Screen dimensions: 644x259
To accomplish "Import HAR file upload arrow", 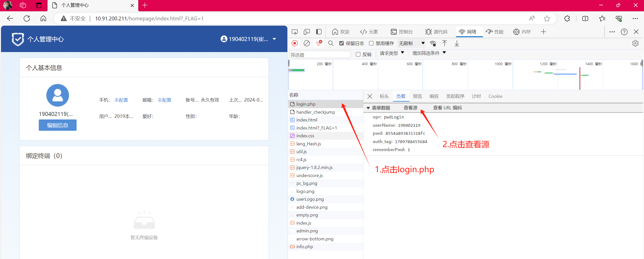I will (x=445, y=43).
